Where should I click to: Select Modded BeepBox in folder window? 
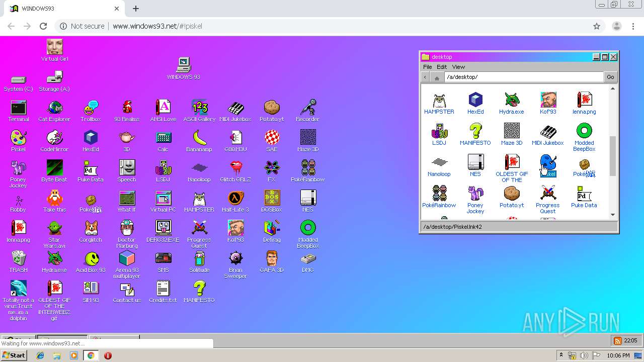coord(584,138)
